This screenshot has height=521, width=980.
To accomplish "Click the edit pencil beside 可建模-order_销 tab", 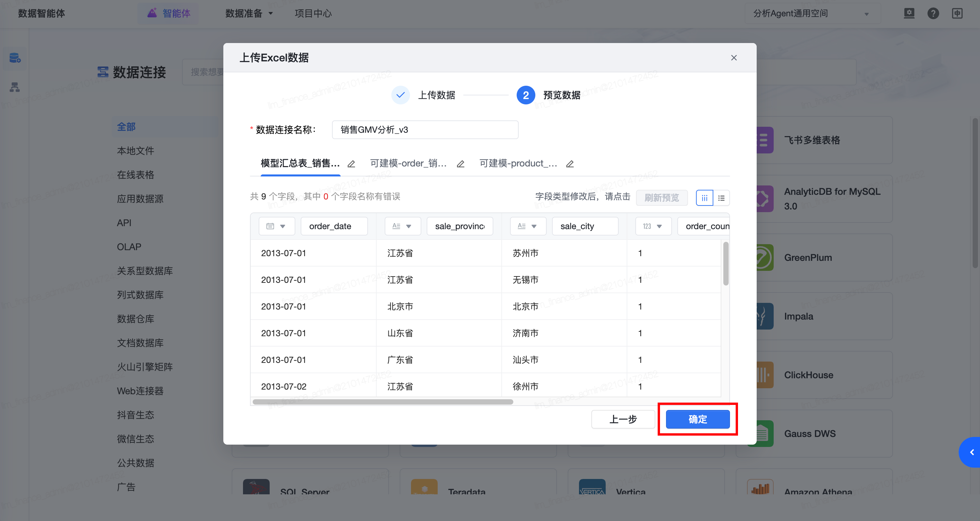I will 460,164.
